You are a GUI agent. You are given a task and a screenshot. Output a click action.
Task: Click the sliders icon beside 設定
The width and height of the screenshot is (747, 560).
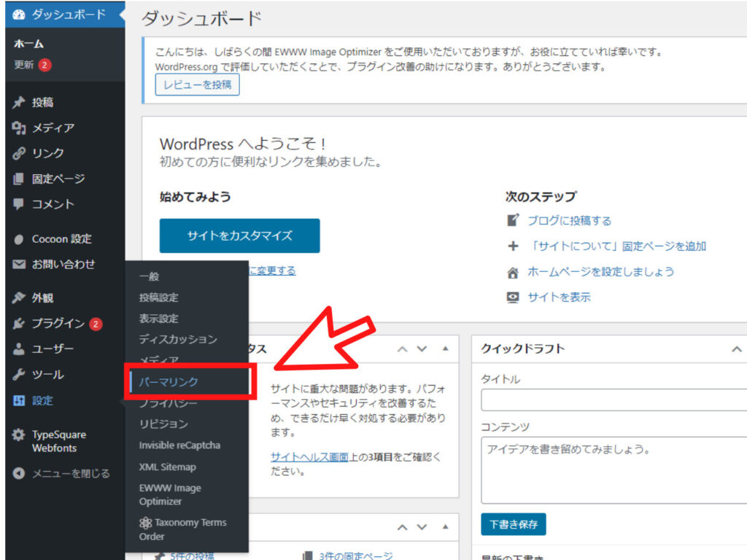[x=18, y=400]
